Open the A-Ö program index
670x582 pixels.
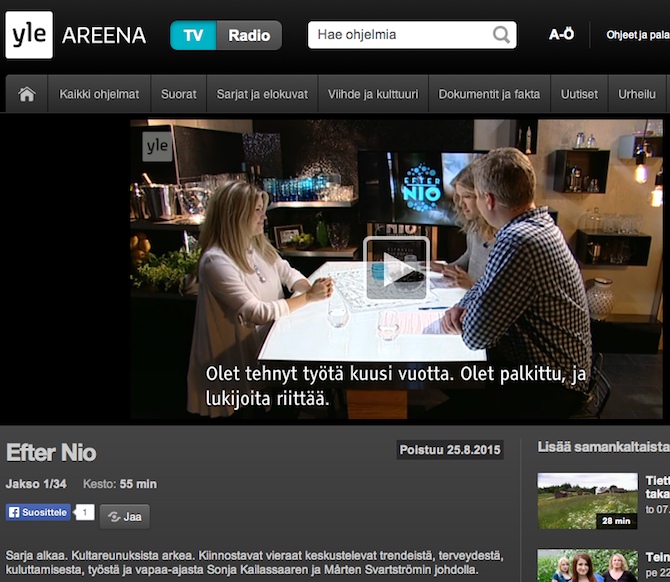coord(561,34)
